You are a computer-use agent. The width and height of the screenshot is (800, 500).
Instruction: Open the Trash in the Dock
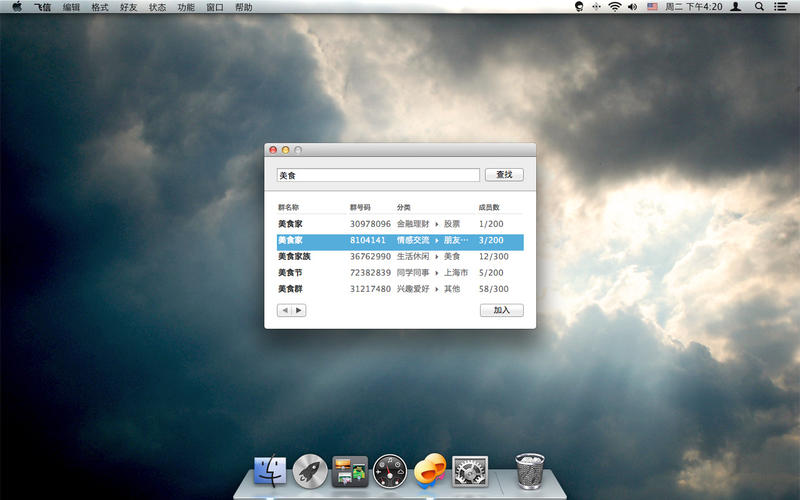coord(530,470)
